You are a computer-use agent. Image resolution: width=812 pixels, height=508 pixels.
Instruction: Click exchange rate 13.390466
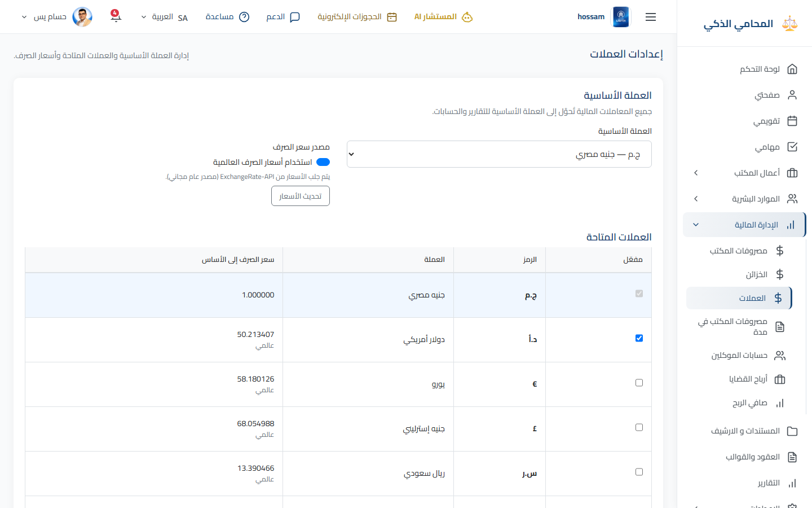255,468
